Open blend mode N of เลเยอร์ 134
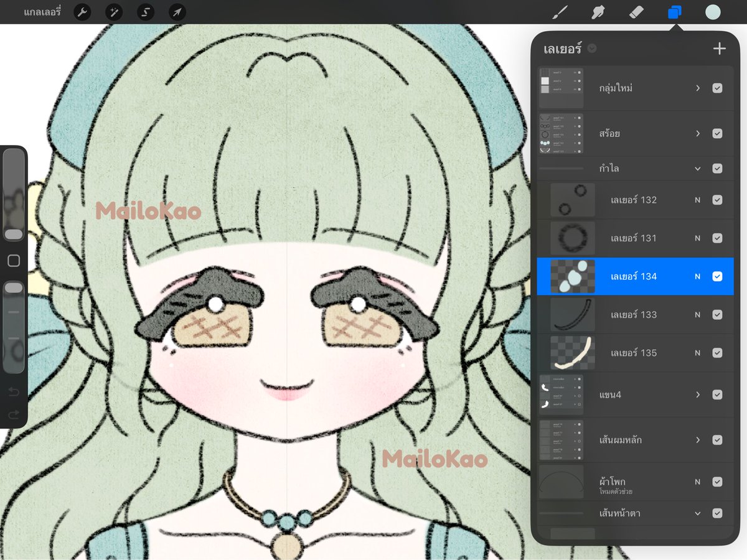747x560 pixels. tap(698, 276)
